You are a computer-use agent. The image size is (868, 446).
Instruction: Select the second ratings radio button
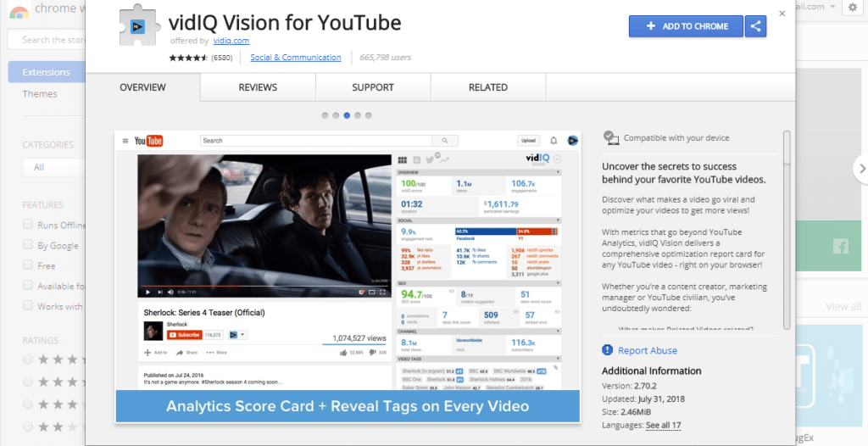[28, 382]
